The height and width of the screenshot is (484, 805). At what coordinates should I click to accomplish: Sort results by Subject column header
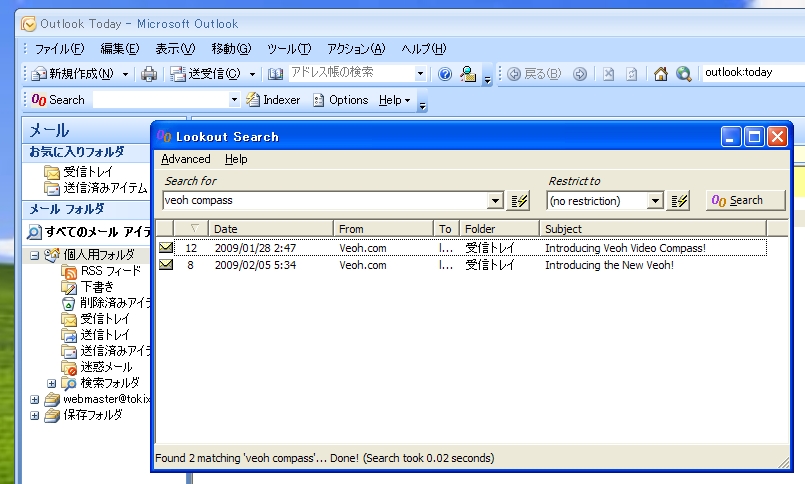coord(653,229)
